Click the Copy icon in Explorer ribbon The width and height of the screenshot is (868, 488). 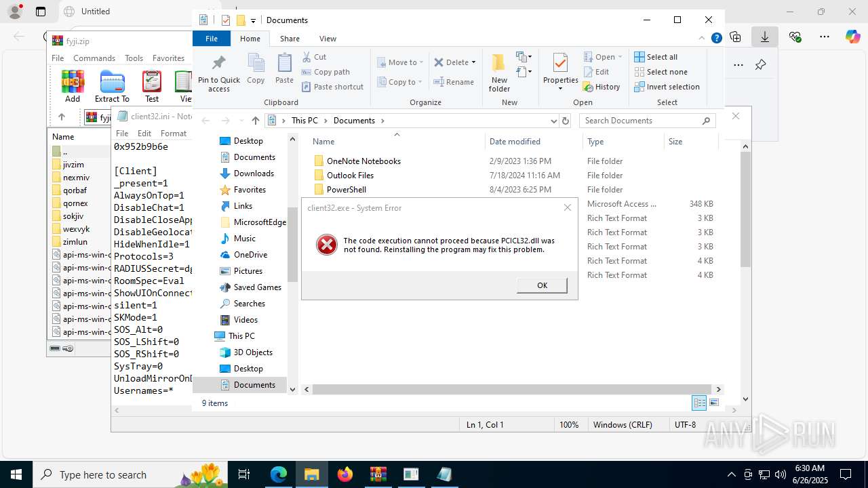256,68
